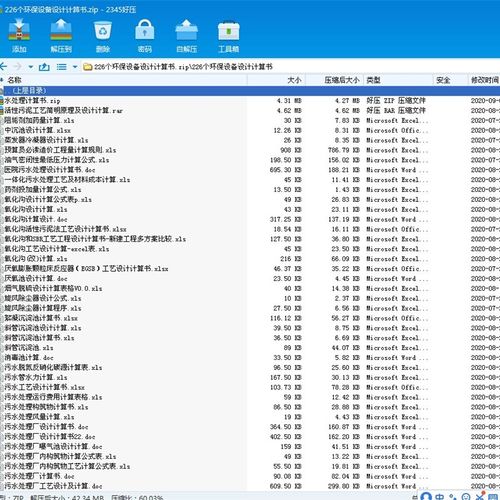Viewport: 500px width, 500px height.
Task: Select file 水处理计算书.zip
Action: 32,101
